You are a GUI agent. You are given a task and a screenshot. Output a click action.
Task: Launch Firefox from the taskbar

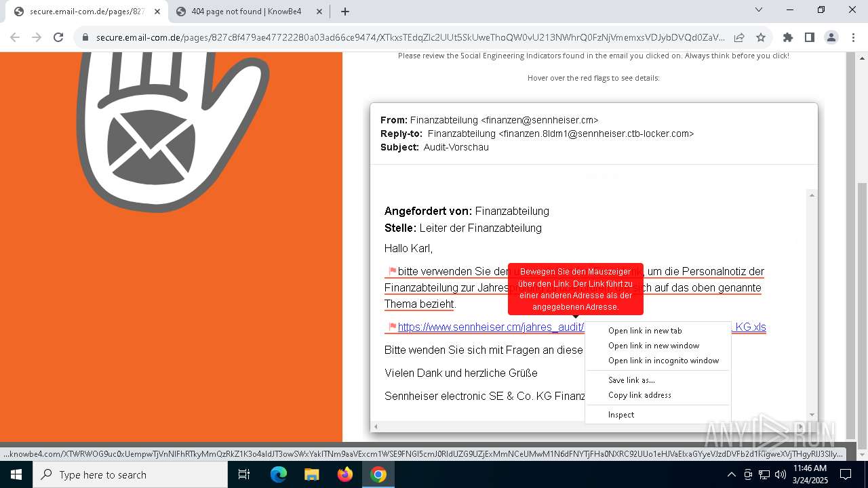click(345, 474)
